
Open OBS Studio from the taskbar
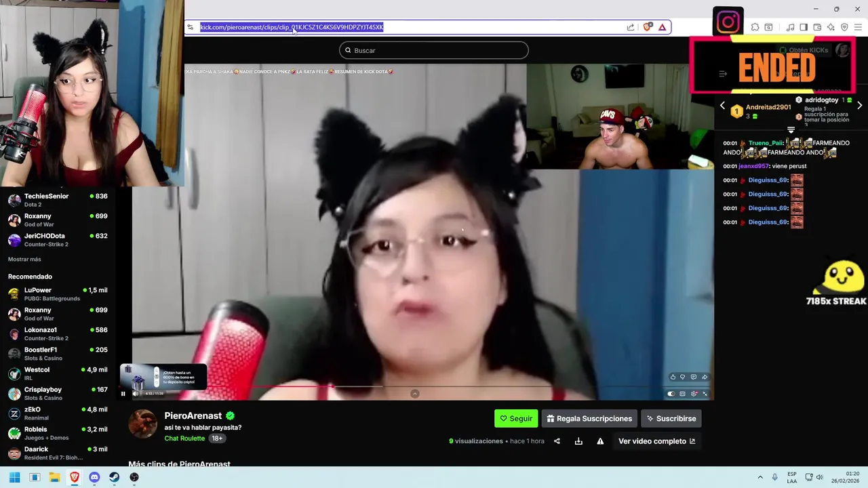pos(134,477)
